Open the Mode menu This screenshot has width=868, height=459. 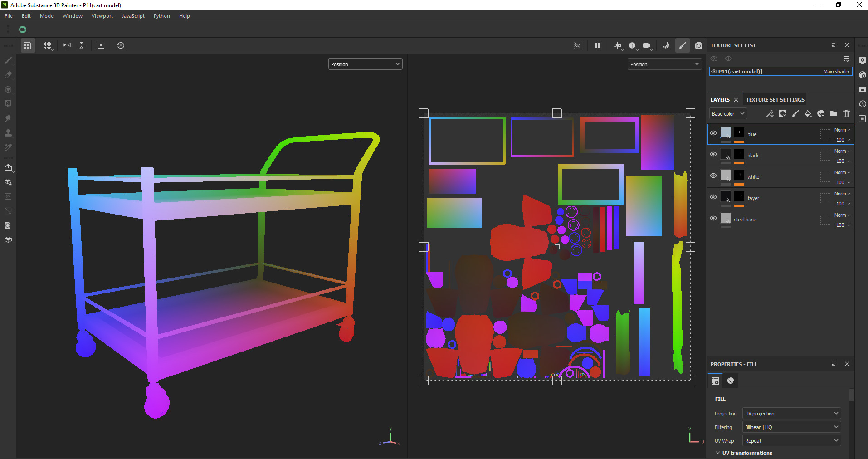point(47,16)
